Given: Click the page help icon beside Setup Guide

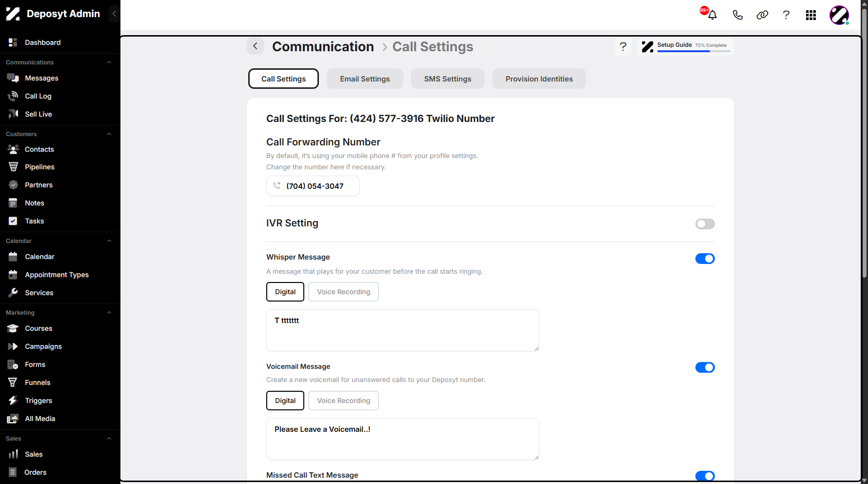Looking at the screenshot, I should pos(623,46).
